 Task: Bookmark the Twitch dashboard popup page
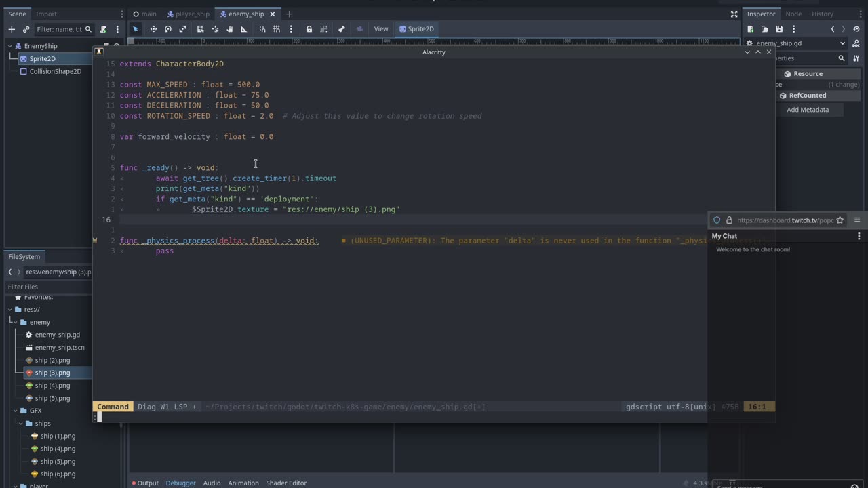pos(840,220)
